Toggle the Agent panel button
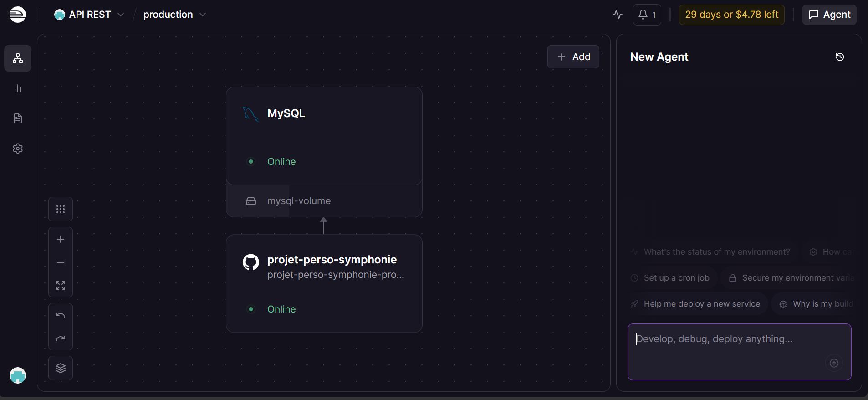Screen dimensions: 868x400 click(829, 15)
